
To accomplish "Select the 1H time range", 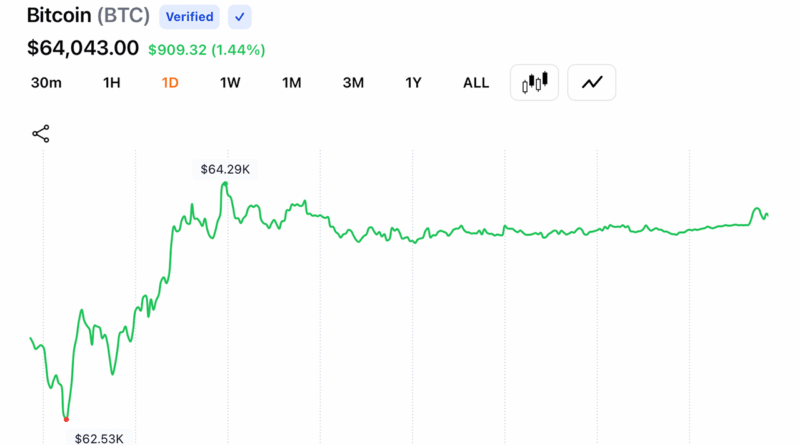I will tap(112, 83).
